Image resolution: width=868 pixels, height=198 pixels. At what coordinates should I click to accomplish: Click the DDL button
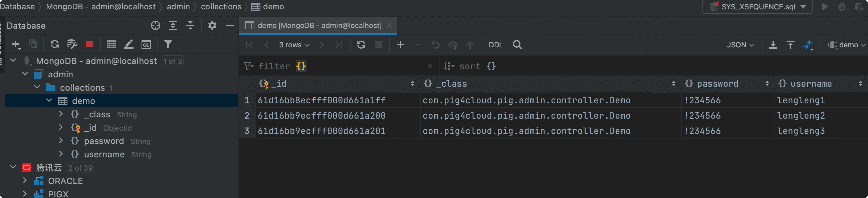click(495, 45)
